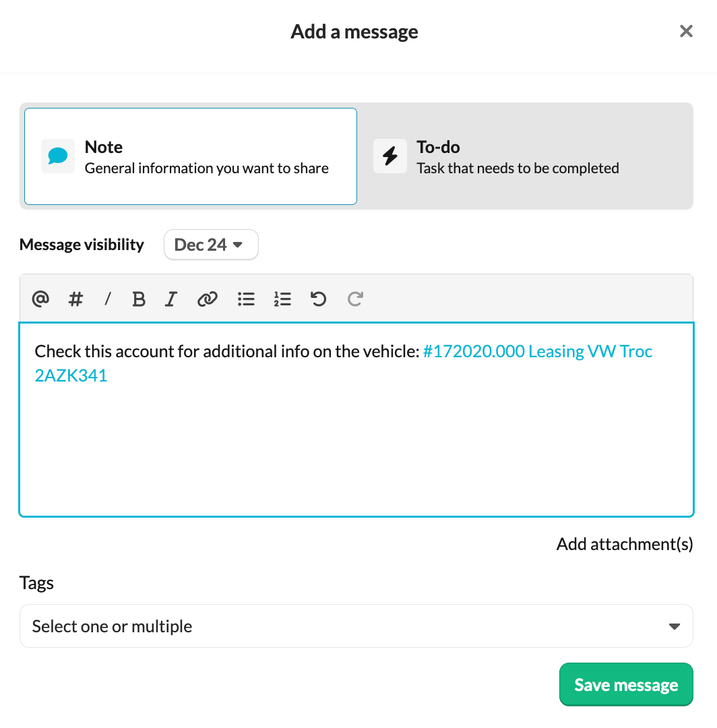Screen dimensions: 717x728
Task: Select the Note message type
Action: tap(191, 156)
